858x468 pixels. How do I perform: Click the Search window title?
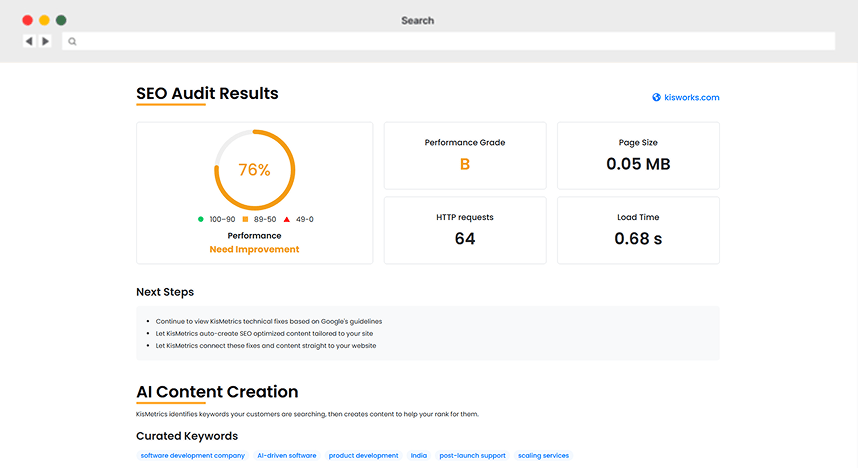tap(418, 20)
